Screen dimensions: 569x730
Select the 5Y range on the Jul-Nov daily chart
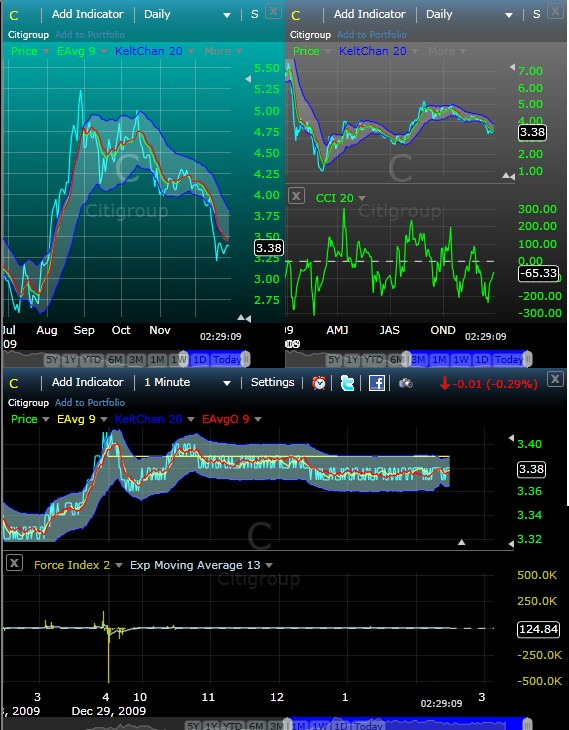click(52, 359)
